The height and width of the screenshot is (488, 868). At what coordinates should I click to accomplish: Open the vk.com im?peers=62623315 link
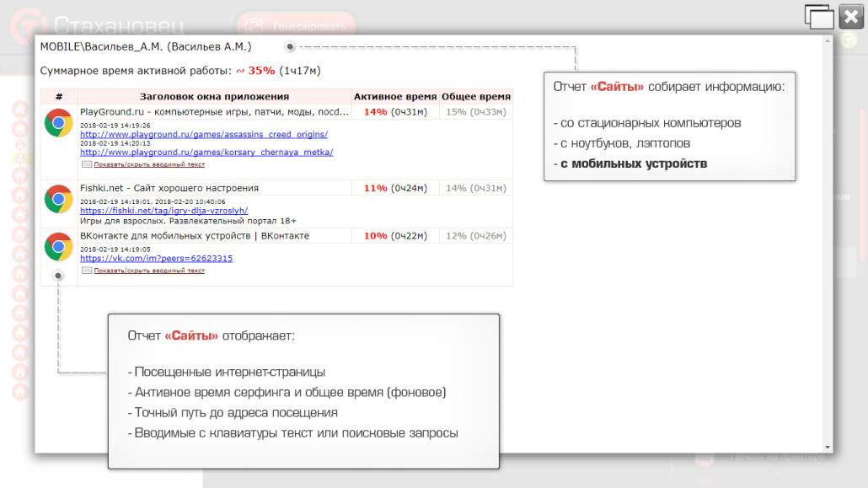[x=156, y=258]
